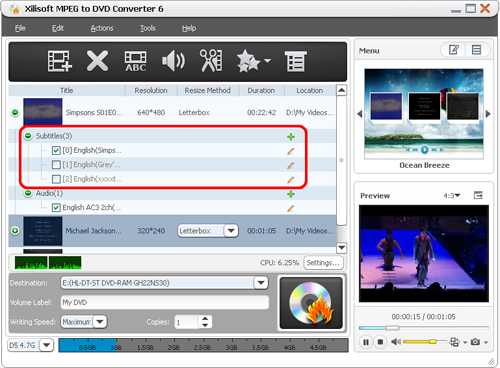This screenshot has height=368, width=500.
Task: Open the File menu
Action: 20,28
